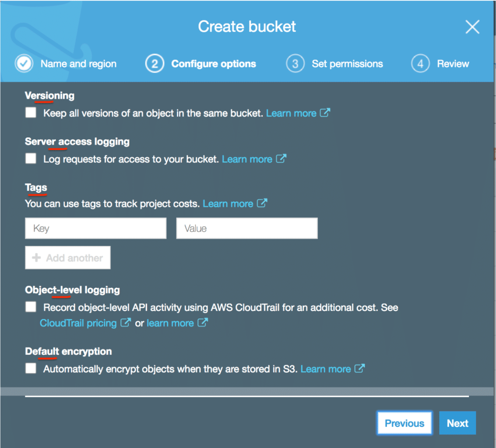Enable the Server access logging checkbox
This screenshot has height=448, width=496.
point(30,158)
